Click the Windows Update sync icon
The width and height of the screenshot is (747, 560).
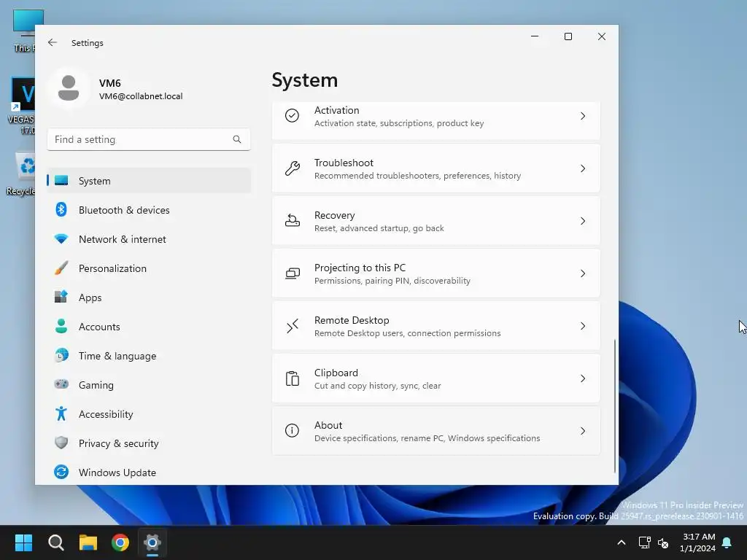tap(61, 472)
